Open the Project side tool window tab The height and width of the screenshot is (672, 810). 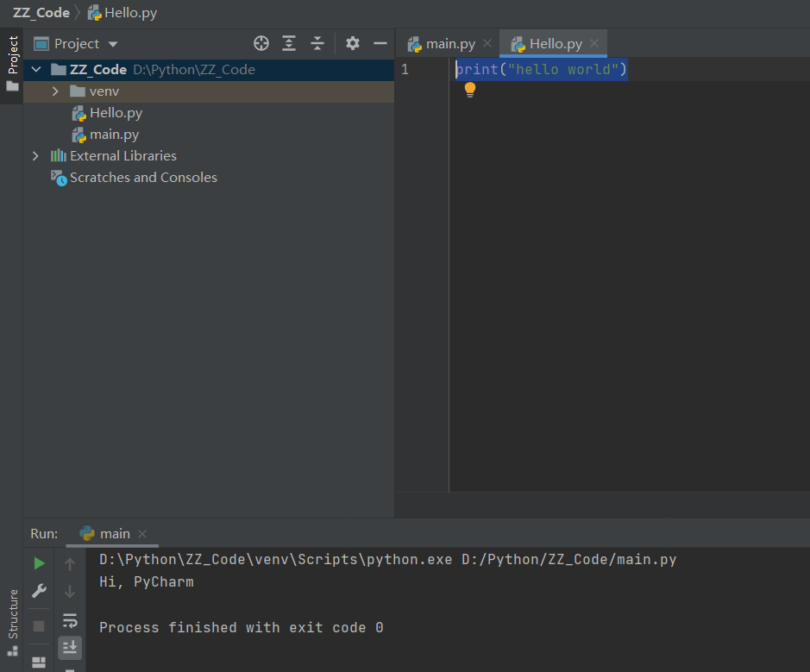point(12,65)
